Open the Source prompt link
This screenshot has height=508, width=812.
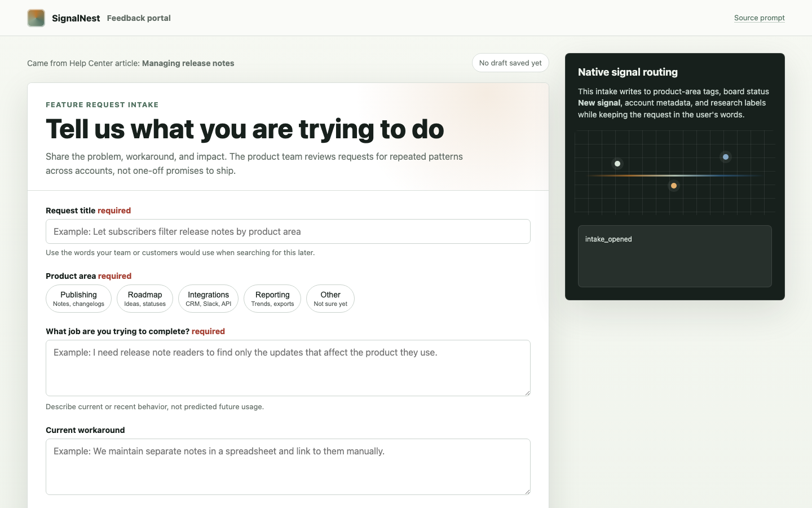pos(759,18)
